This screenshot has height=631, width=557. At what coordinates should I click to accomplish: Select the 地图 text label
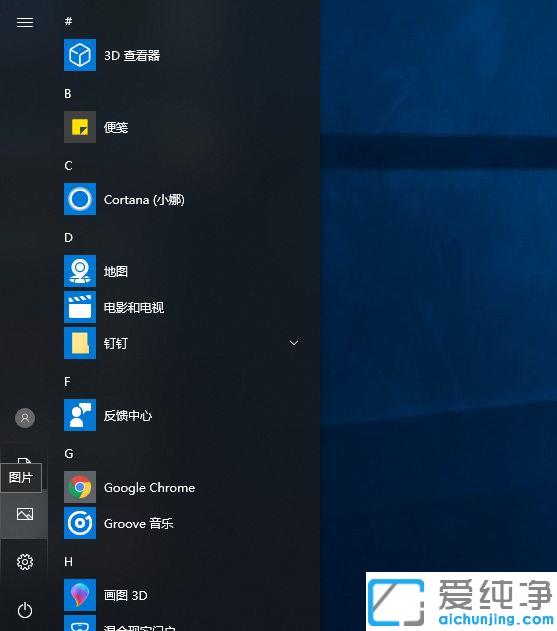pyautogui.click(x=116, y=272)
